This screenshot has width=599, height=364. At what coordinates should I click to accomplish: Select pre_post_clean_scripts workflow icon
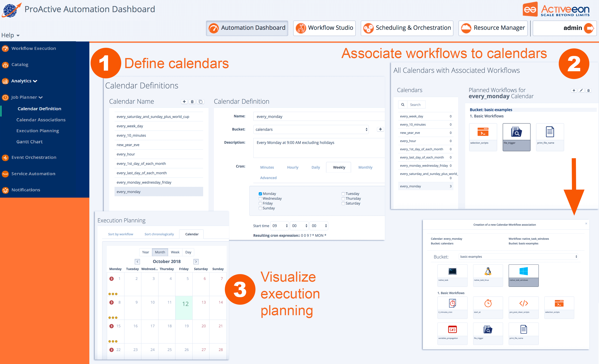[523, 307]
